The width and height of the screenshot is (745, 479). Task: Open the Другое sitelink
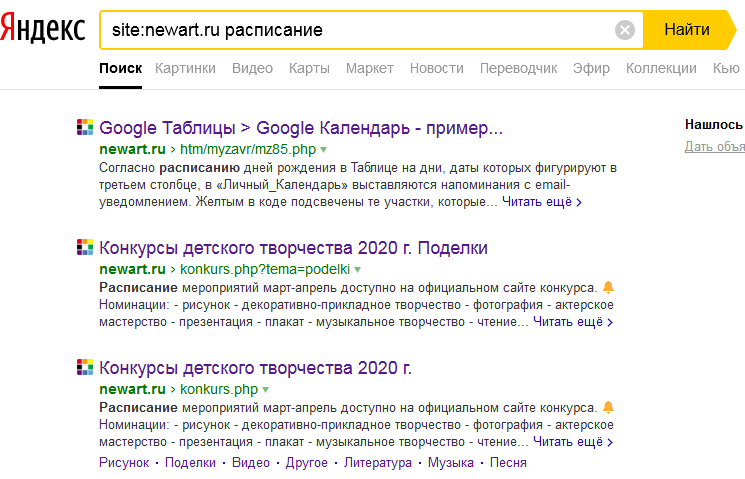pos(306,462)
